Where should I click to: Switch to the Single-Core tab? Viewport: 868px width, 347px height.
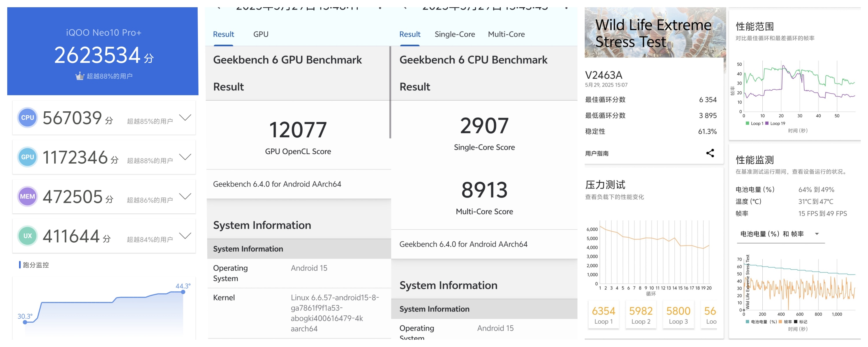point(455,34)
